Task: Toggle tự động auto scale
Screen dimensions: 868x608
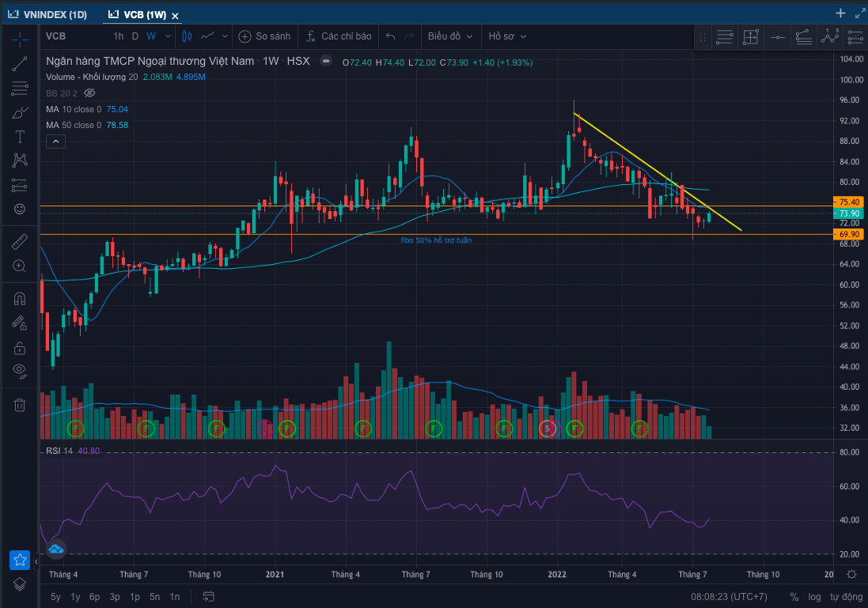Action: pos(846,596)
